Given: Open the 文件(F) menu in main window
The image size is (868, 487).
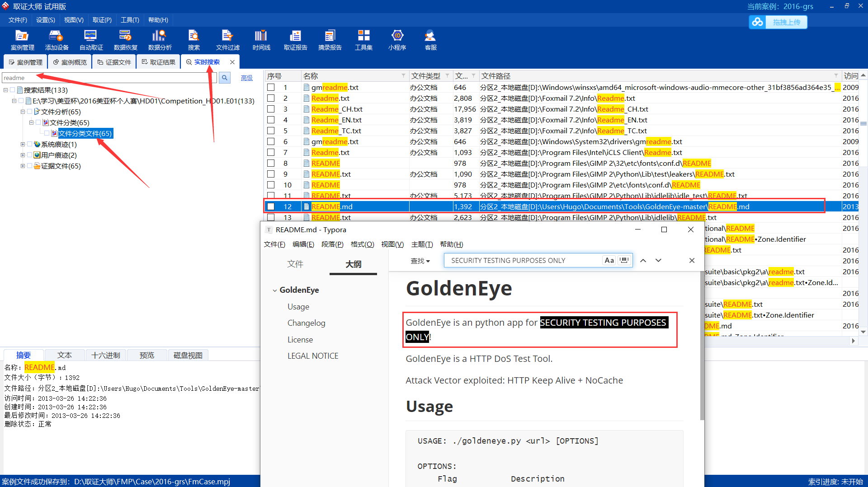Looking at the screenshot, I should (x=18, y=20).
